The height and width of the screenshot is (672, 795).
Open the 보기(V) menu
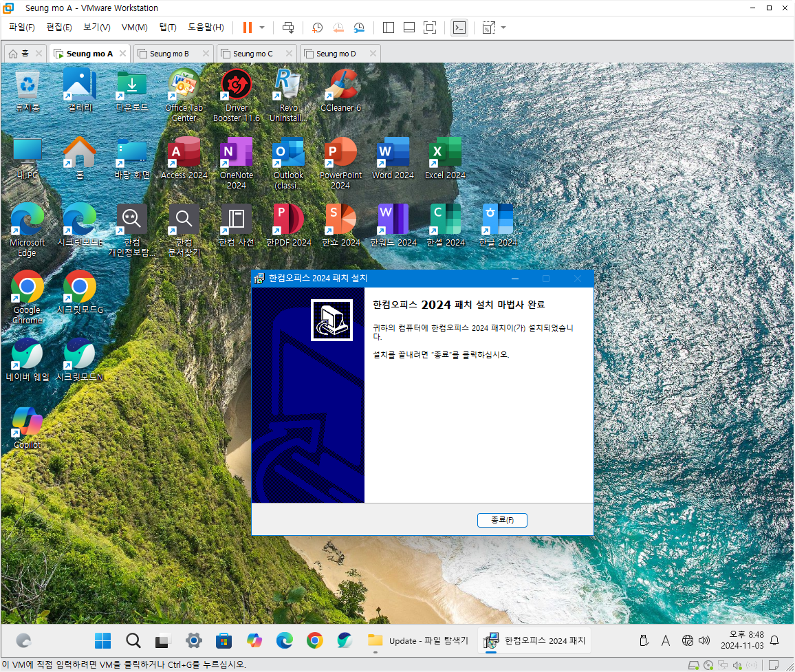(x=97, y=28)
